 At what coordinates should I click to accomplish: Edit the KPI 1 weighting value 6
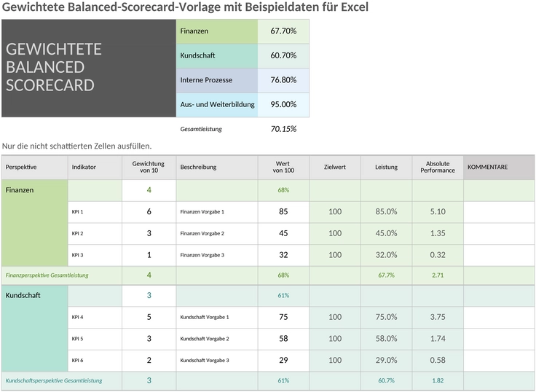(x=149, y=212)
